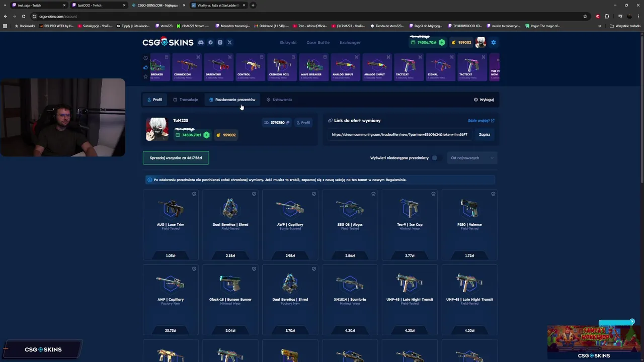Open the browser apps grid icon

click(5, 26)
